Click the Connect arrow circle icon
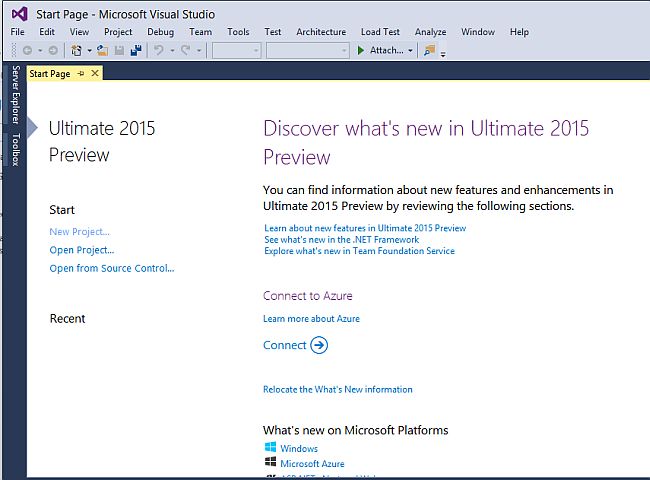 coord(319,345)
